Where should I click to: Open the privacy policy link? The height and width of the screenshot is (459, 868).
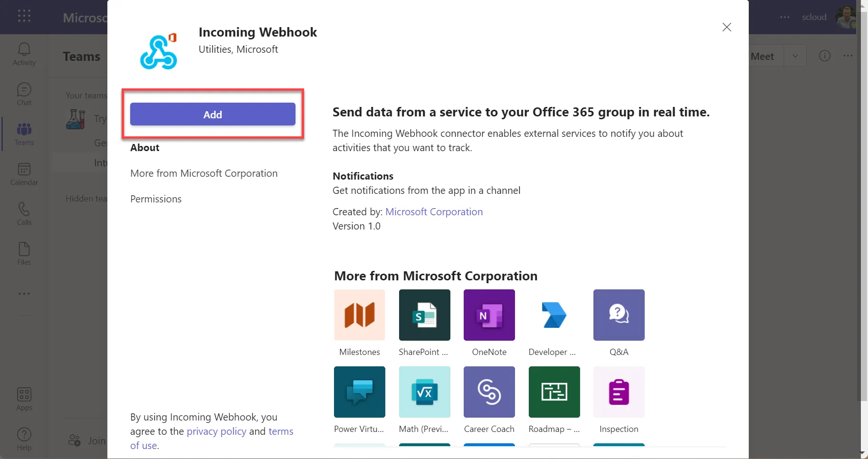pos(216,431)
